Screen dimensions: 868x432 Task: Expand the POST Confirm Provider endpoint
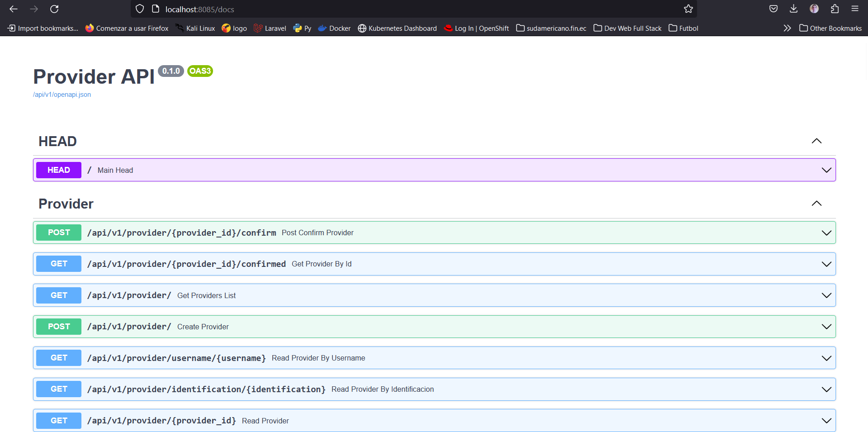click(826, 233)
